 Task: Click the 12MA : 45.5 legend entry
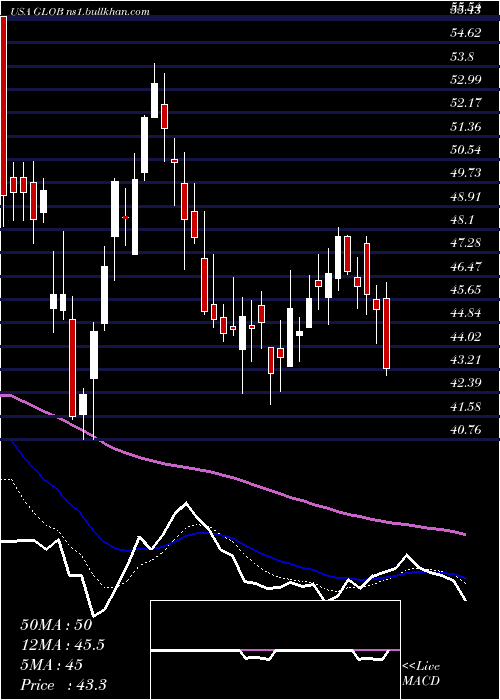pos(64,645)
